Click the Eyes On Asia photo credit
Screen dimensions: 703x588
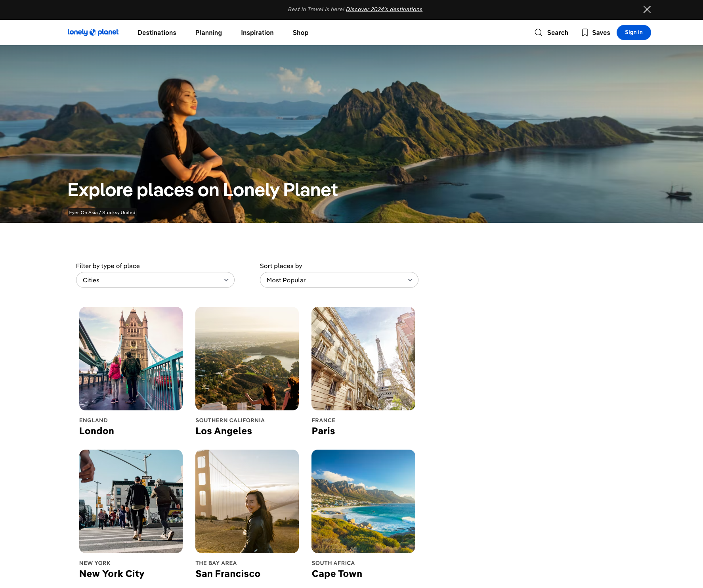(102, 213)
